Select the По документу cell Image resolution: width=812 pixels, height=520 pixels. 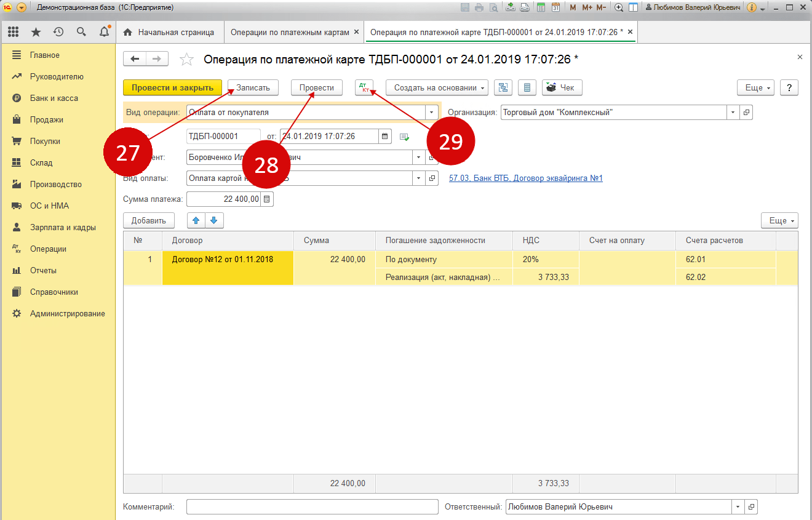click(444, 259)
